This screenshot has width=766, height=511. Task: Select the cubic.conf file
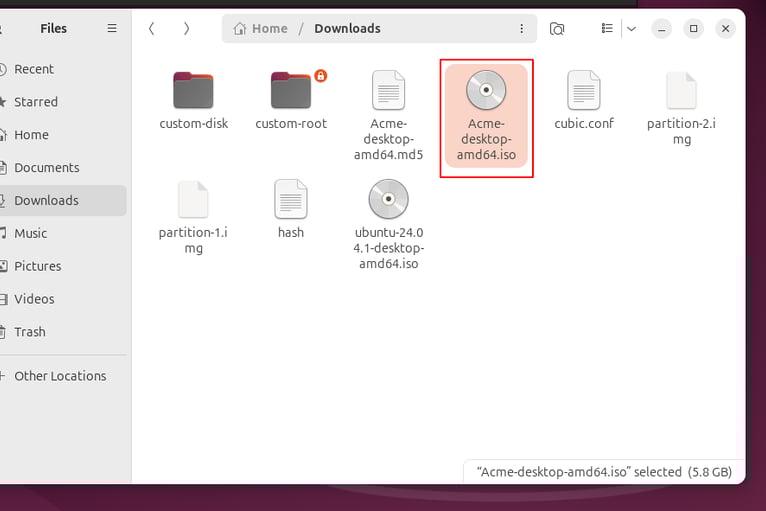pos(584,101)
